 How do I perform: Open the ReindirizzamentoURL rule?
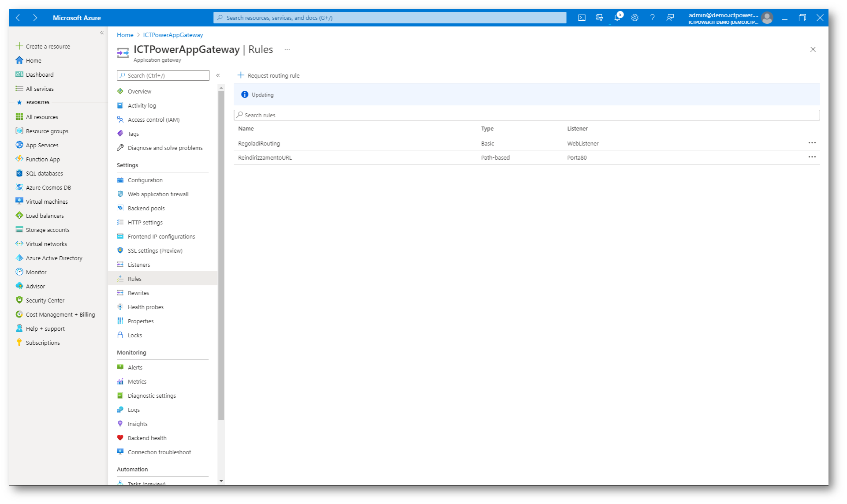(265, 157)
